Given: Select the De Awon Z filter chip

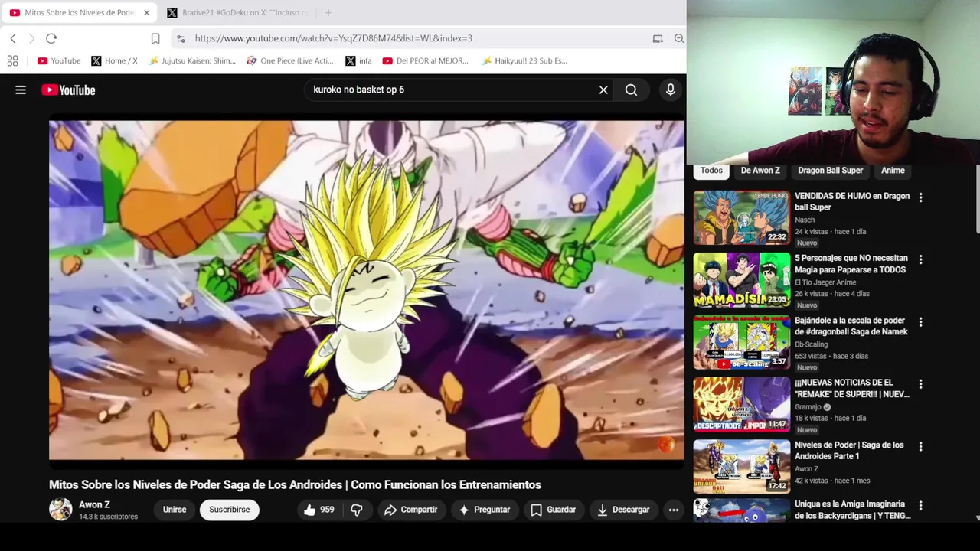Looking at the screenshot, I should click(x=760, y=171).
